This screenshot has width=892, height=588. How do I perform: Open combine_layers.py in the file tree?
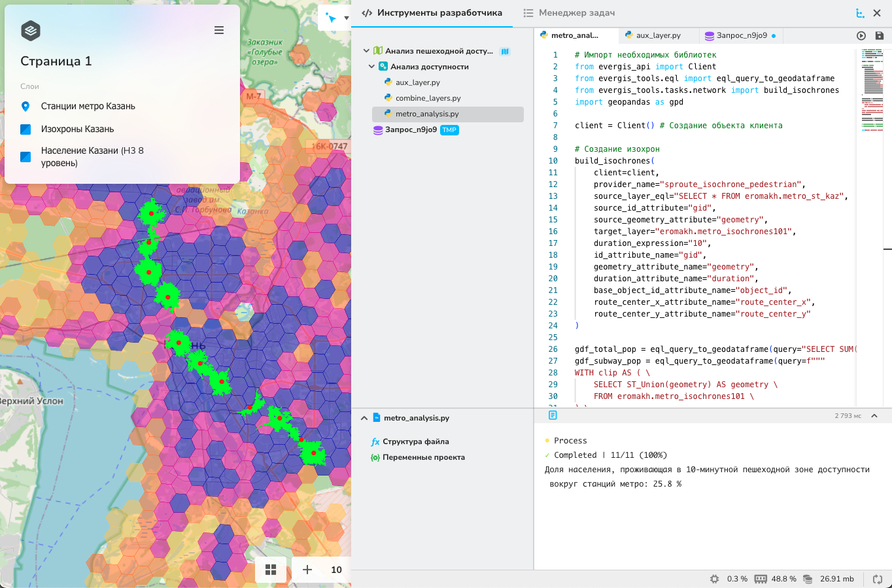pos(428,98)
